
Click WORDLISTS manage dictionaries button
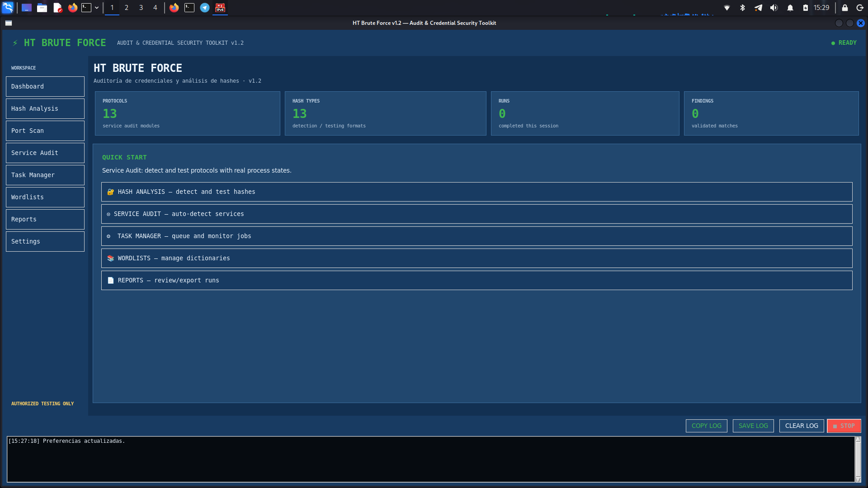(x=477, y=258)
